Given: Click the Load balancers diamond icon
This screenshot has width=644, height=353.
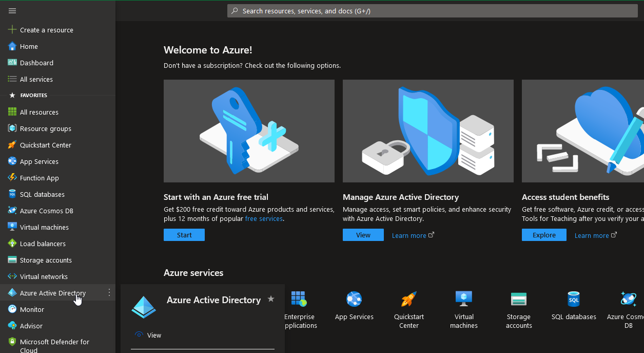Looking at the screenshot, I should coord(12,244).
